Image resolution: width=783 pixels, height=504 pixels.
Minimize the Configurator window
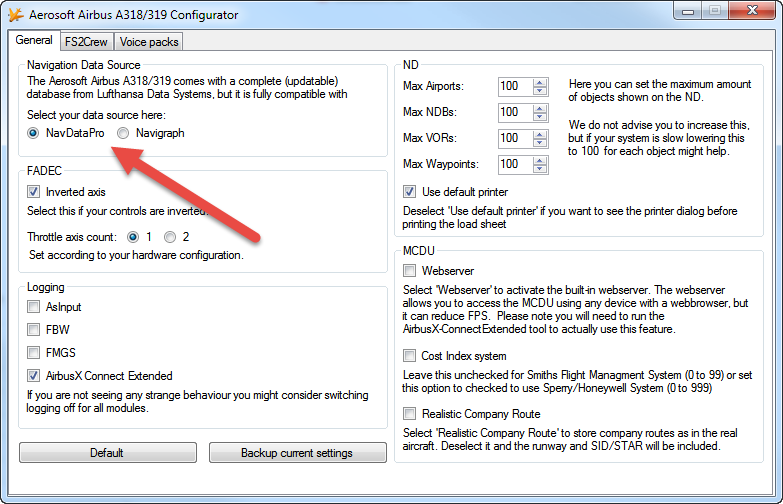688,11
